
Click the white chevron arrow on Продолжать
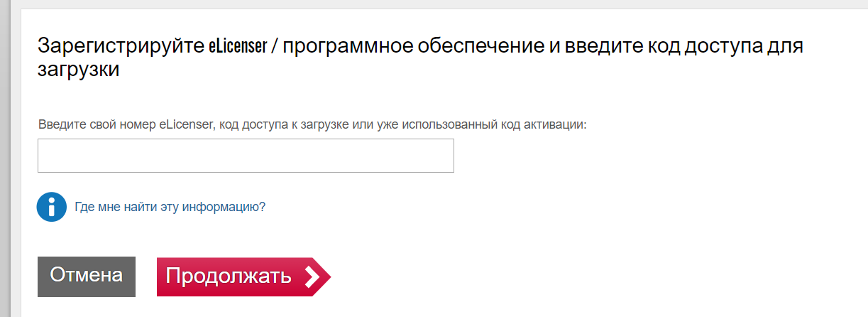[x=312, y=277]
